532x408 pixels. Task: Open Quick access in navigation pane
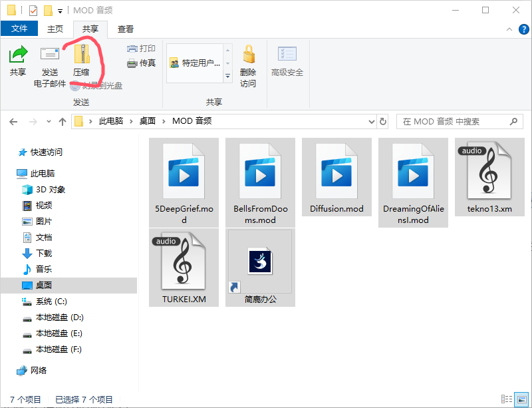tap(40, 152)
